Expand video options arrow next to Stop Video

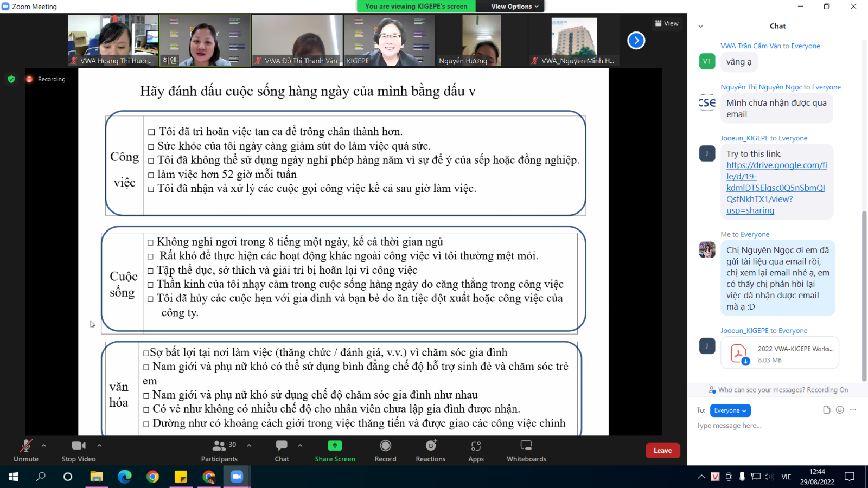click(x=99, y=446)
